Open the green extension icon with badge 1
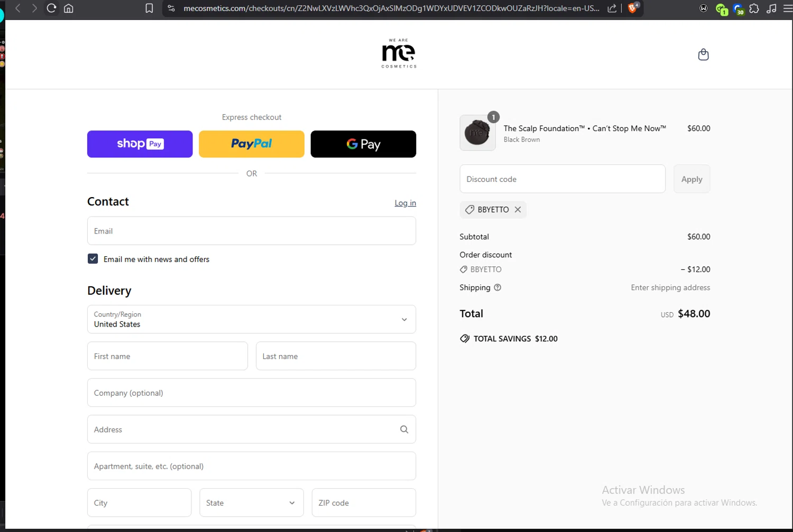This screenshot has height=532, width=793. (x=721, y=9)
